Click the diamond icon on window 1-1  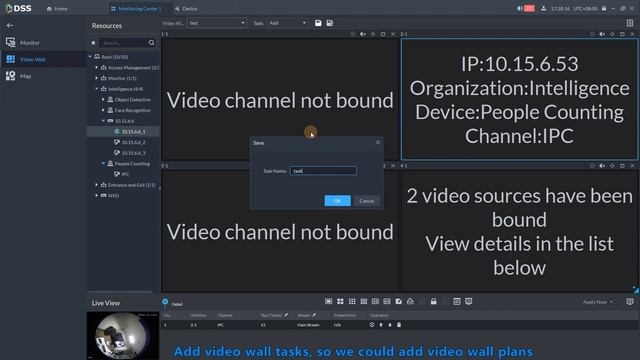tap(373, 34)
